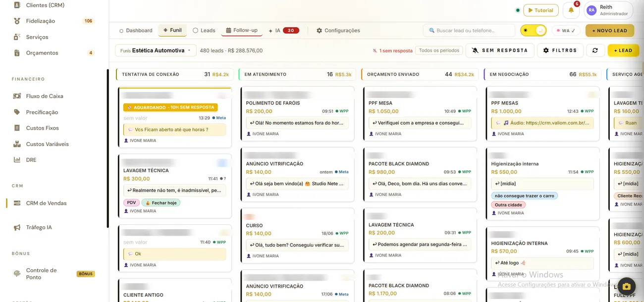
Task: Open the Configurações tab
Action: [x=338, y=30]
